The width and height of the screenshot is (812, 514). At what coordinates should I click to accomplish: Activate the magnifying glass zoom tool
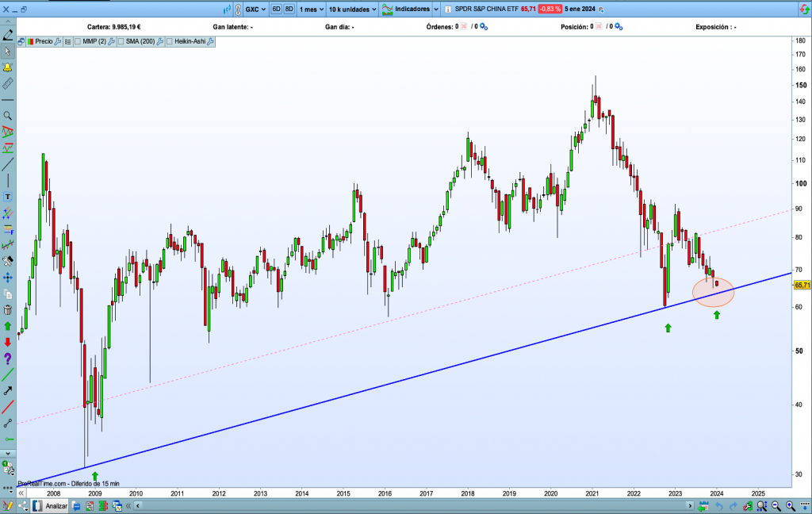(x=8, y=116)
